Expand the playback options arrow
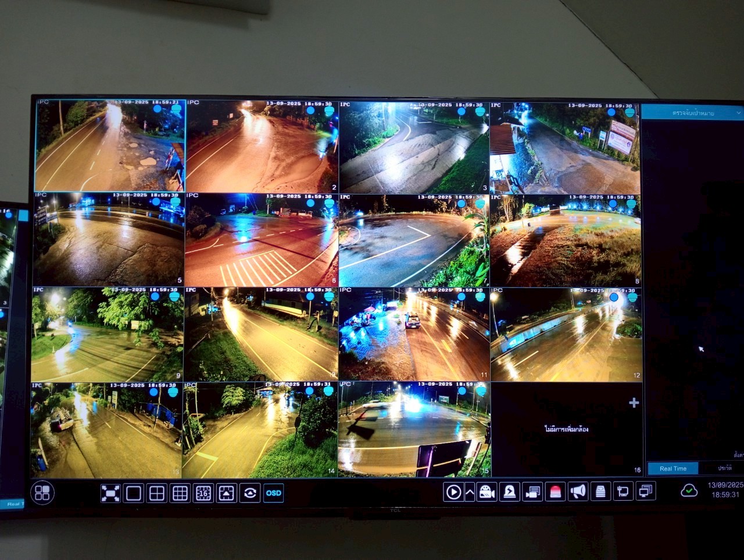This screenshot has height=560, width=744. point(470,492)
